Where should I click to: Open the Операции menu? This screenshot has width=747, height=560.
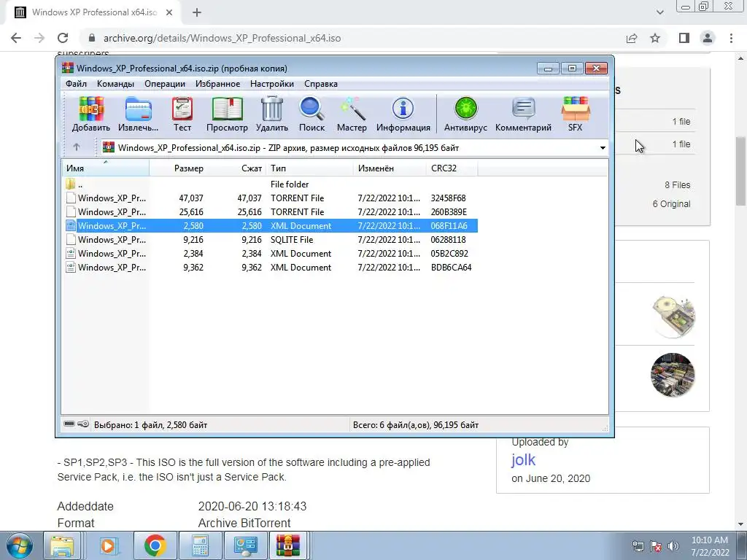coord(165,84)
